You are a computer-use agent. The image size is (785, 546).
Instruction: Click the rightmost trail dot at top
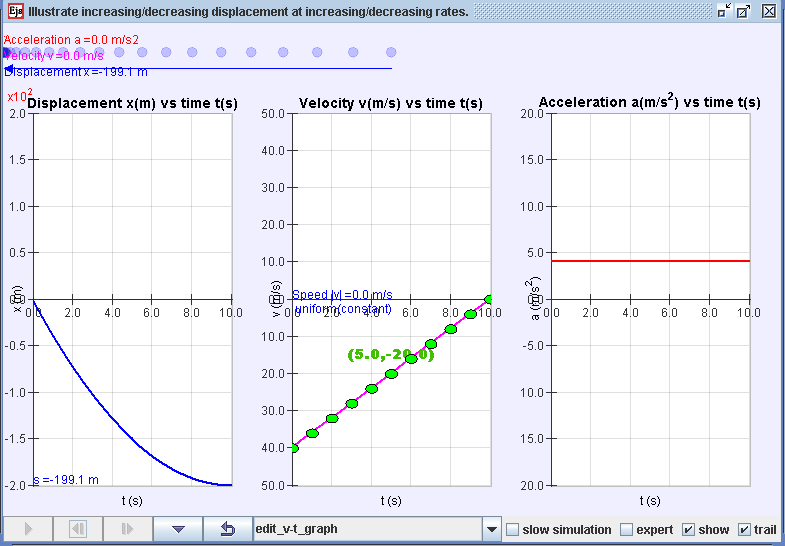click(391, 52)
